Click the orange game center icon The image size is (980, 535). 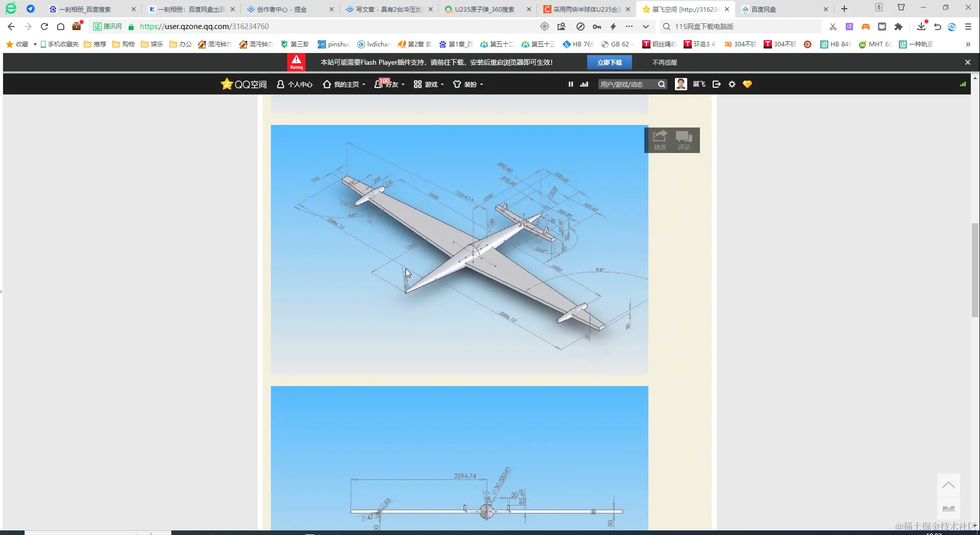coord(865,27)
